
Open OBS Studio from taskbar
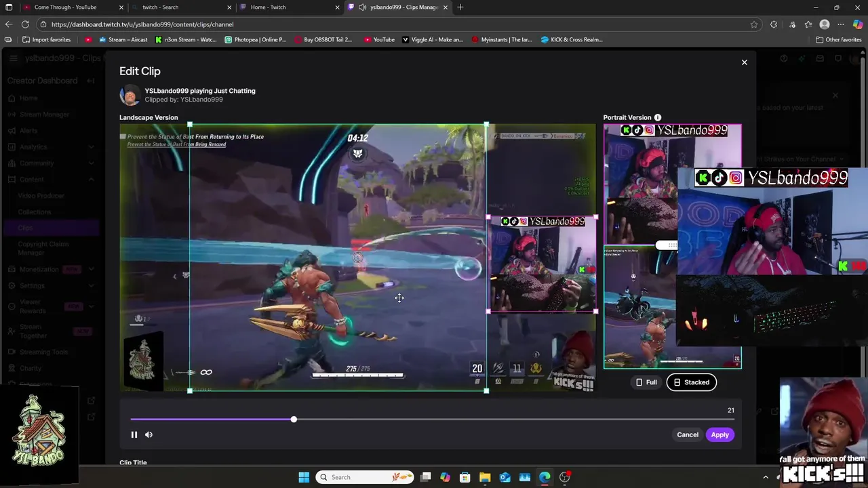(564, 477)
